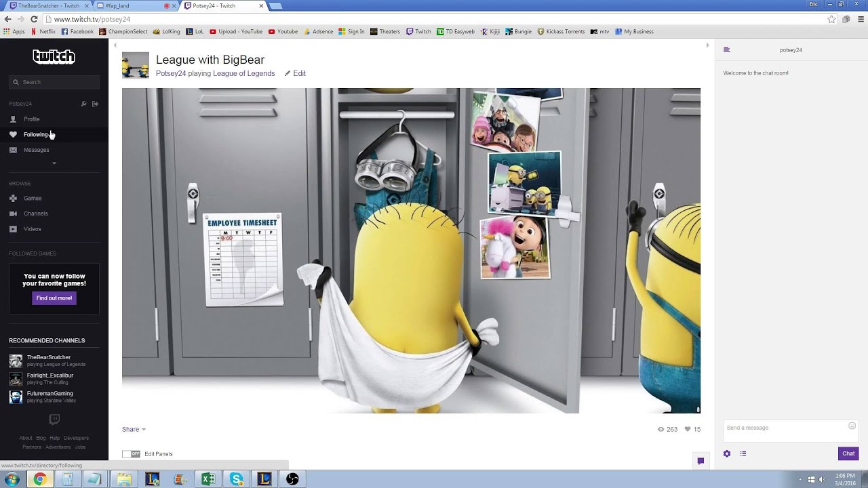The image size is (868, 488).
Task: Click the Search field in the sidebar
Action: click(x=54, y=82)
